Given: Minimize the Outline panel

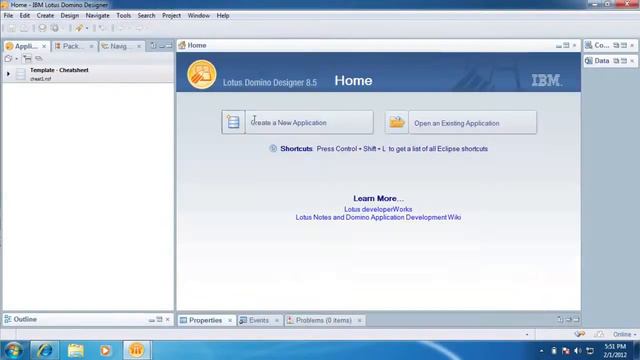Looking at the screenshot, I should point(151,320).
